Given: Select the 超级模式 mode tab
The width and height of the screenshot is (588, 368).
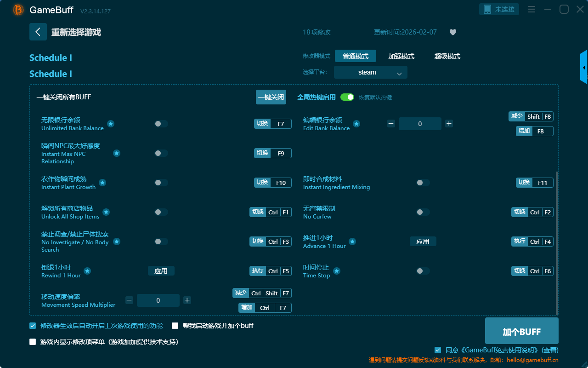Looking at the screenshot, I should (447, 56).
